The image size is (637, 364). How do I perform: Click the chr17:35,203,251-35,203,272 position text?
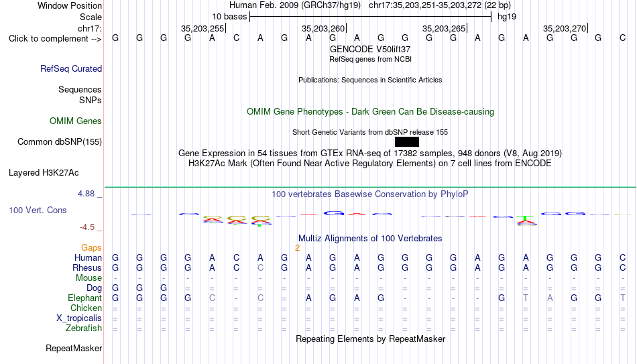(x=440, y=5)
